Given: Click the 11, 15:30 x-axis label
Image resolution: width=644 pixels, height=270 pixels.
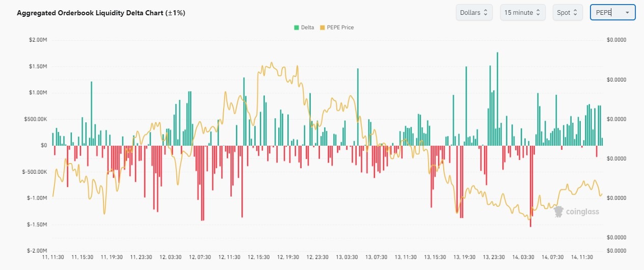Looking at the screenshot, I should 83,258.
